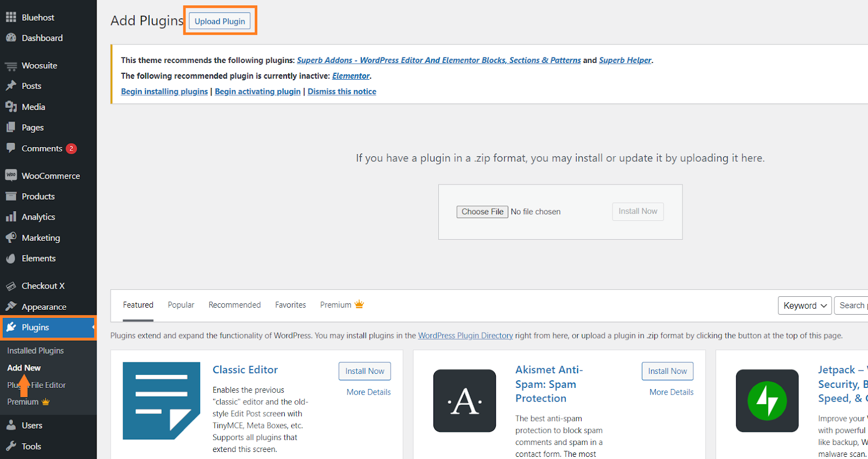Click the Search plugins input field
Viewport: 868px width, 459px height.
[851, 305]
